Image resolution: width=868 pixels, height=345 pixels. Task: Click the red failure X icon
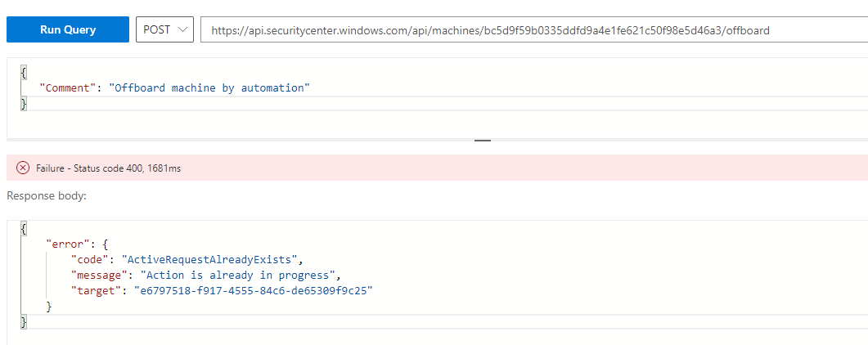click(x=23, y=168)
